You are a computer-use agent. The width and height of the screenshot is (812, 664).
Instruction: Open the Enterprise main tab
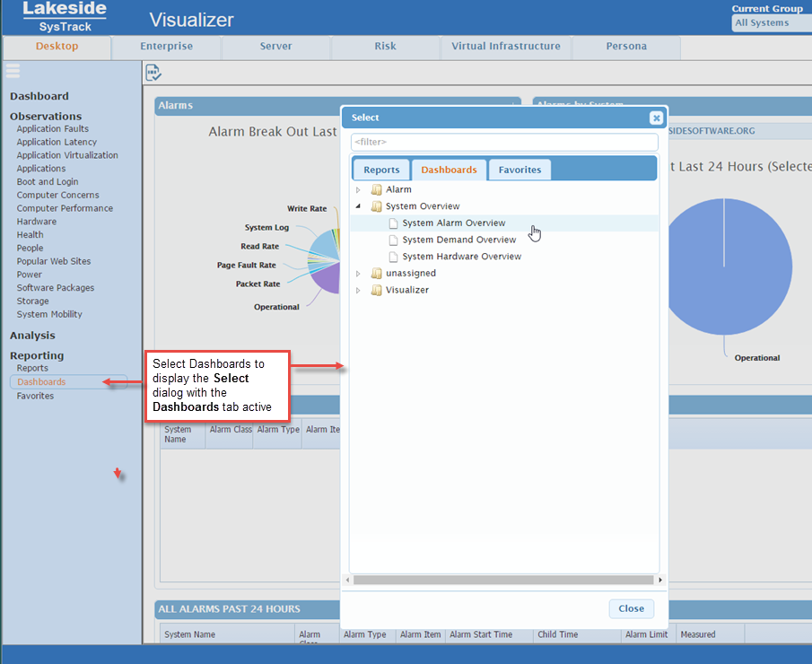tap(166, 47)
